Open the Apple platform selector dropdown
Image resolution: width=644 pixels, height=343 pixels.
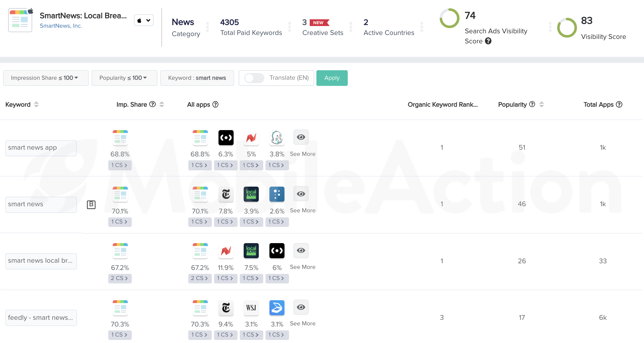[144, 20]
